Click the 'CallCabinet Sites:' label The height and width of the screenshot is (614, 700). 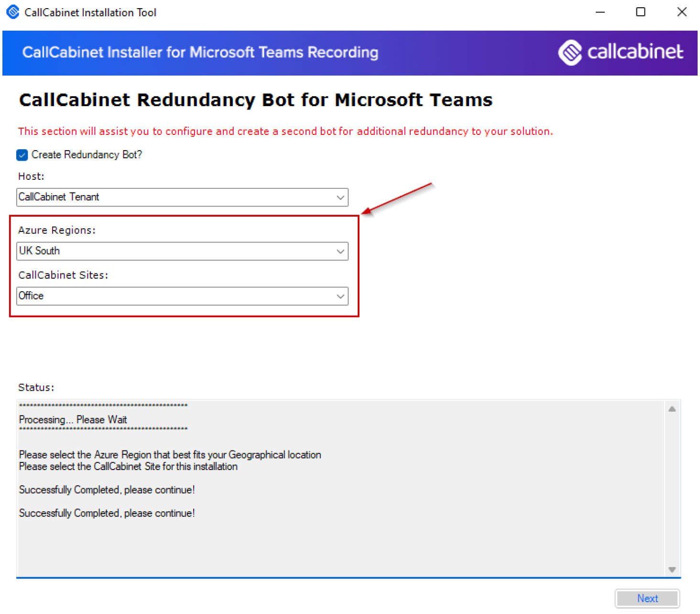(x=63, y=275)
